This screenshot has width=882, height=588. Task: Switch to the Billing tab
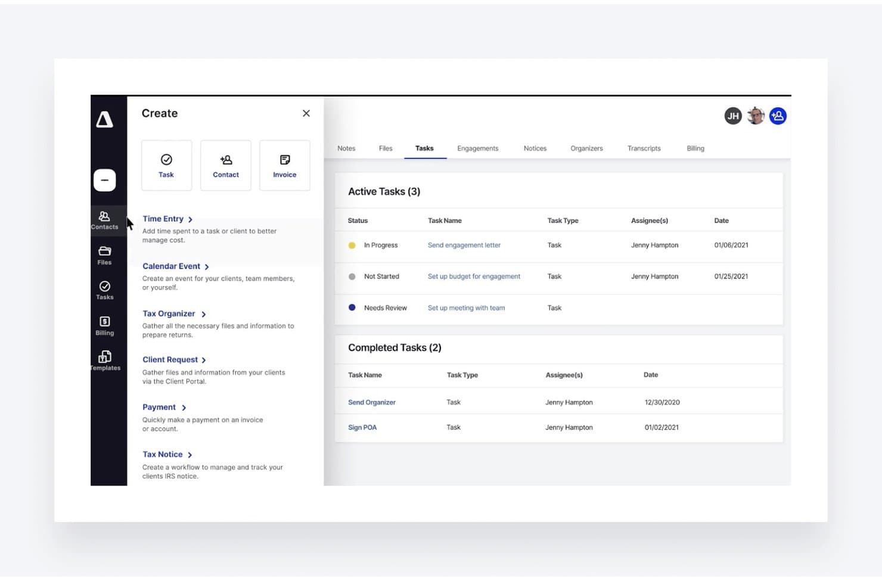click(695, 148)
